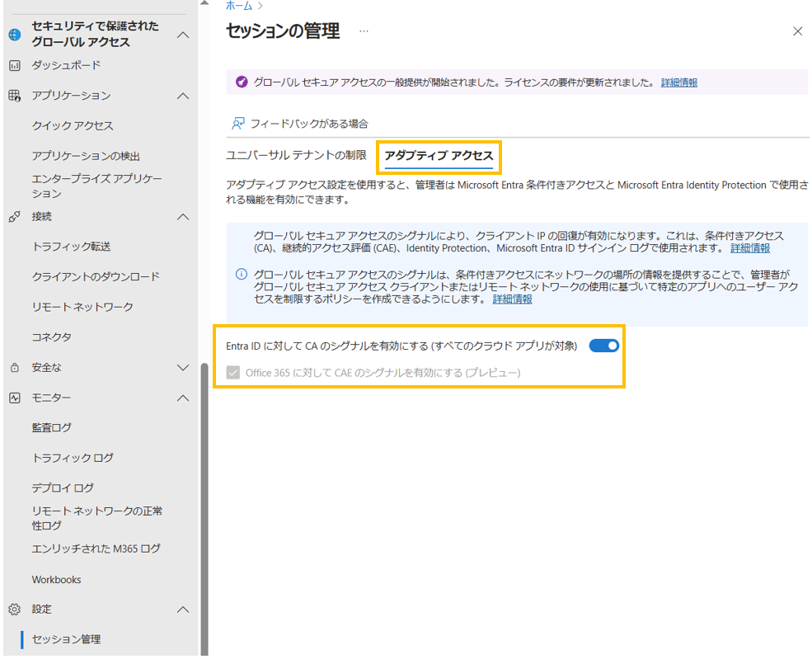The height and width of the screenshot is (659, 812).
Task: Toggle Office 365 CAE signal checkbox
Action: coord(233,373)
